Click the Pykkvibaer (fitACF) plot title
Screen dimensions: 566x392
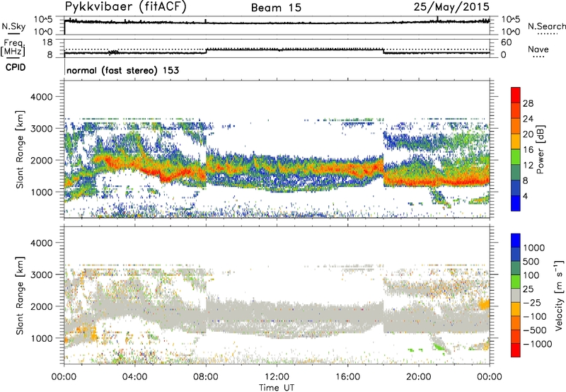tap(126, 7)
